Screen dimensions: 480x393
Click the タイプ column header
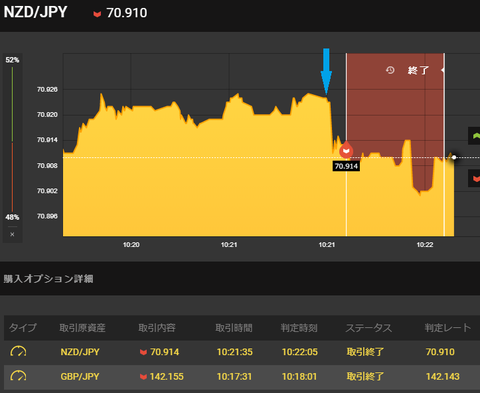pos(23,328)
